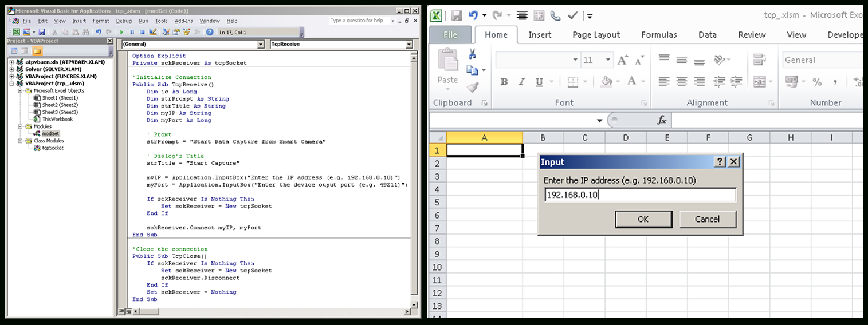Viewport: 868px width, 325px height.
Task: Toggle Bold formatting in the Font group
Action: (504, 82)
